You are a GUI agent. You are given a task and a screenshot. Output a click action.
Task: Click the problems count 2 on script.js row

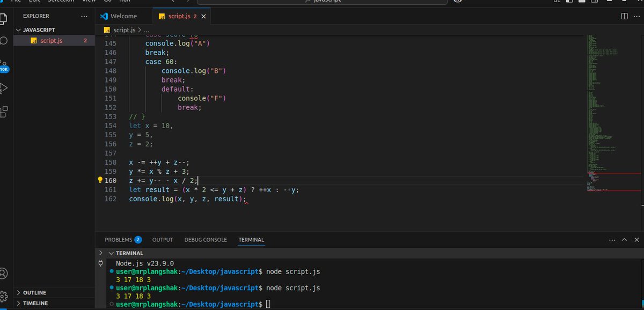pos(85,41)
